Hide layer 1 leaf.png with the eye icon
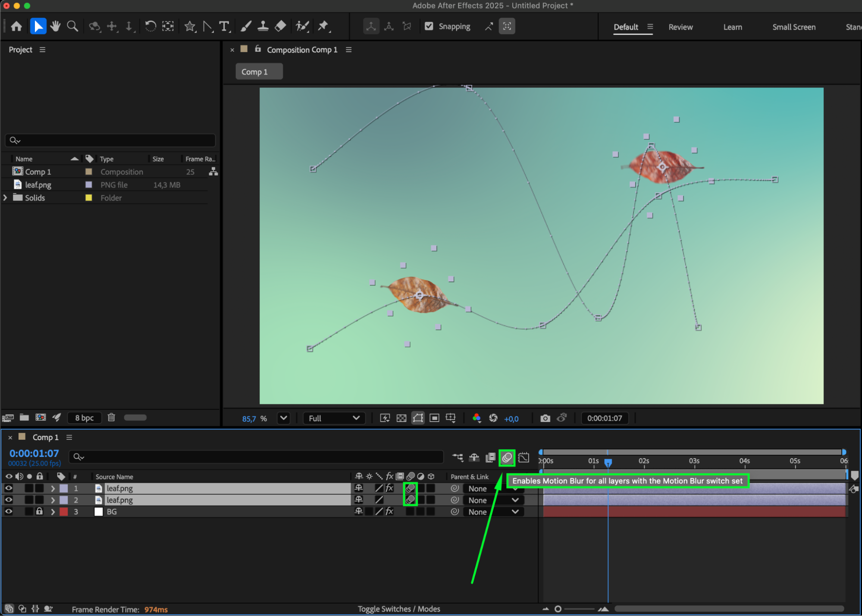 [x=8, y=488]
